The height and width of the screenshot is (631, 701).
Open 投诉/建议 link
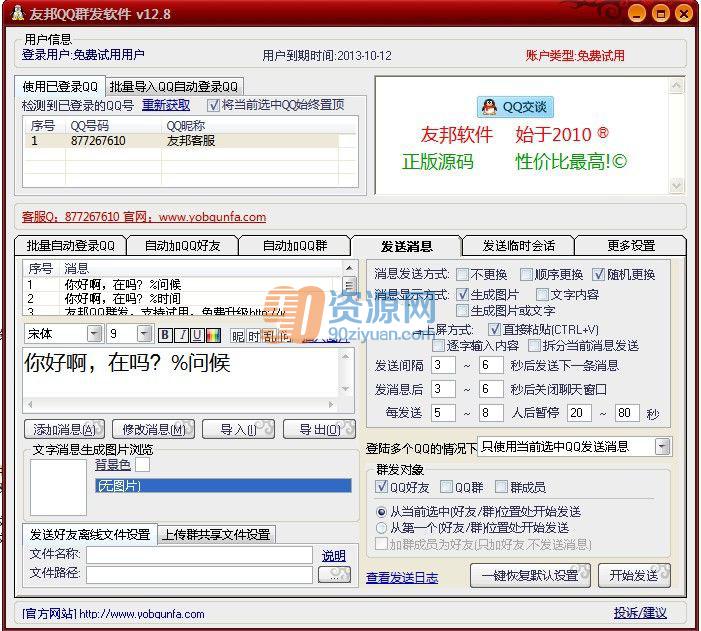tap(640, 613)
